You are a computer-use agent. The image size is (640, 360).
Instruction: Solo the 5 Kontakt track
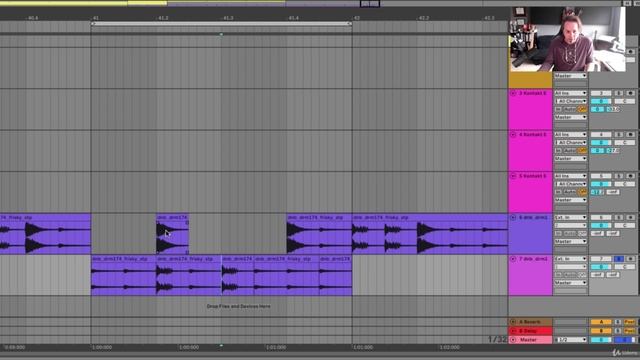619,176
